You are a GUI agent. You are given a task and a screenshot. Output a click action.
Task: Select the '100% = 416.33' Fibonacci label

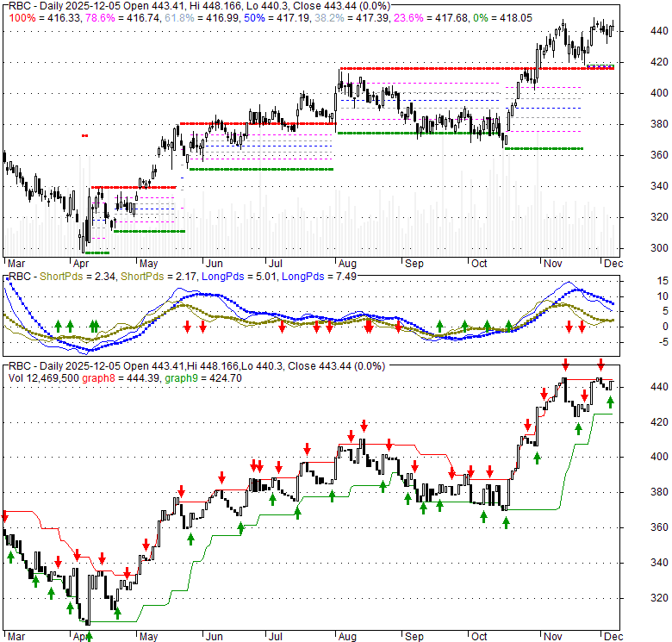click(x=45, y=18)
